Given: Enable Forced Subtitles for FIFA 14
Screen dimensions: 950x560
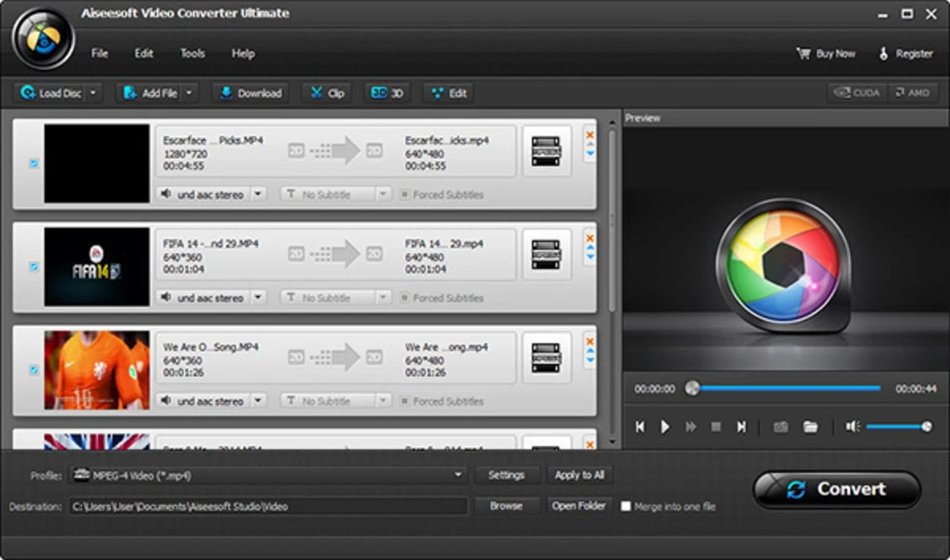Looking at the screenshot, I should (404, 298).
